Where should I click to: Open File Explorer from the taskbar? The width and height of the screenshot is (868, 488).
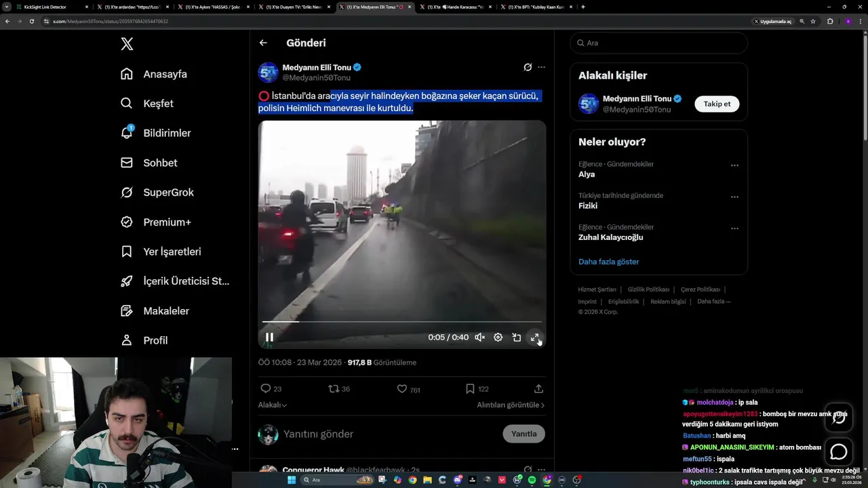[x=427, y=480]
